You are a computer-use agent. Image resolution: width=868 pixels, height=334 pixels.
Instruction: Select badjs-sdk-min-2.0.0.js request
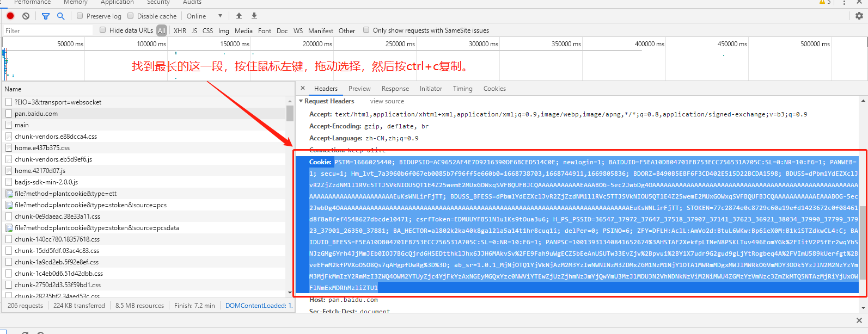(x=144, y=182)
